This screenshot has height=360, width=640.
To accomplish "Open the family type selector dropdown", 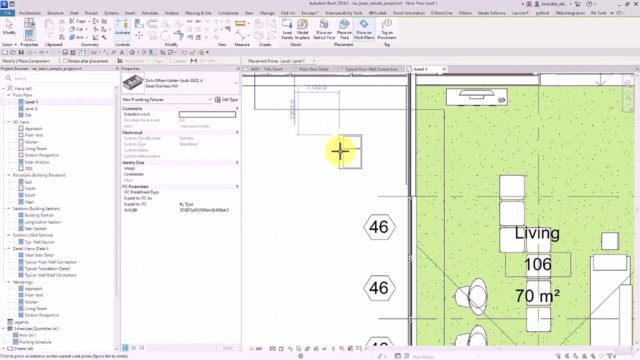I will click(236, 83).
